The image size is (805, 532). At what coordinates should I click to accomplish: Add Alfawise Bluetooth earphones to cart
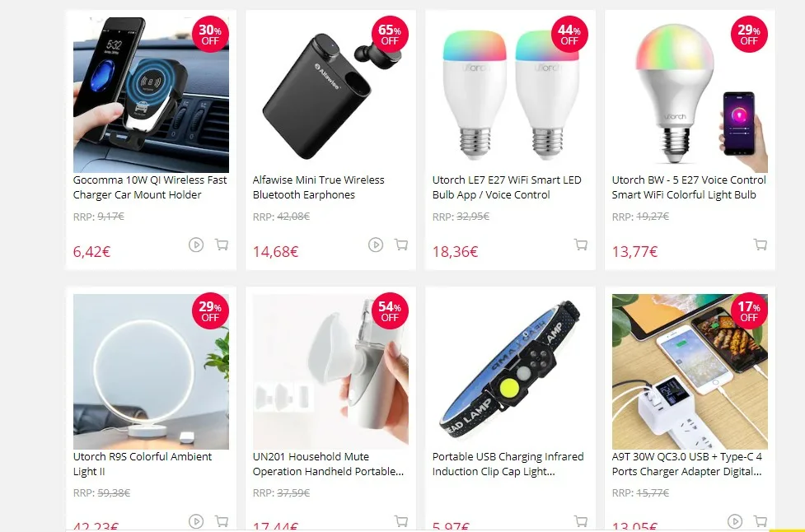(401, 245)
